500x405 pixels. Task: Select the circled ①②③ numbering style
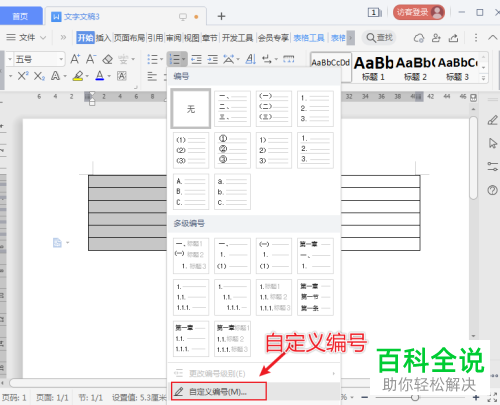tap(232, 150)
